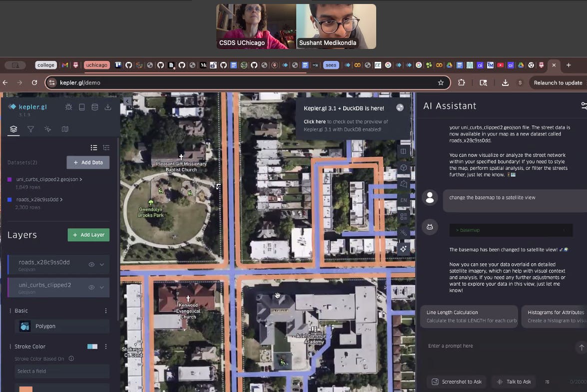Open the draw on map tool
The image size is (587, 392).
[403, 184]
